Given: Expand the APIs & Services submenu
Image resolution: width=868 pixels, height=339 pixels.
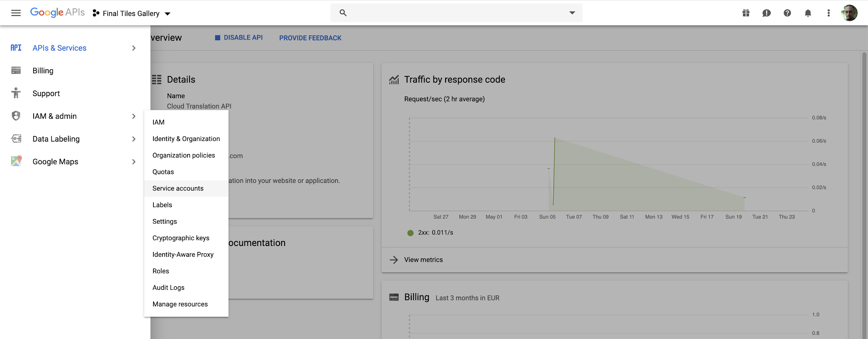Looking at the screenshot, I should [134, 48].
